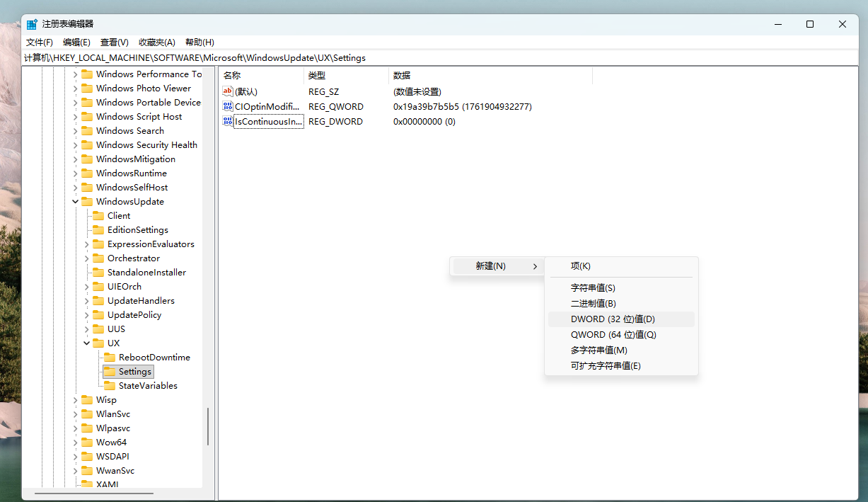Select 多字符串值(M) in the submenu
Image resolution: width=868 pixels, height=502 pixels.
(622, 350)
